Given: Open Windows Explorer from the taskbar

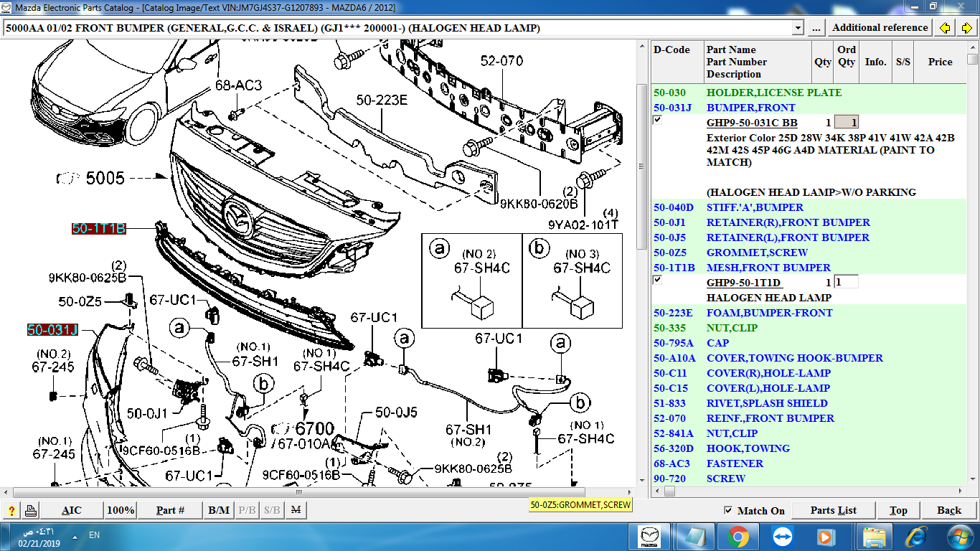Looking at the screenshot, I should tap(874, 536).
